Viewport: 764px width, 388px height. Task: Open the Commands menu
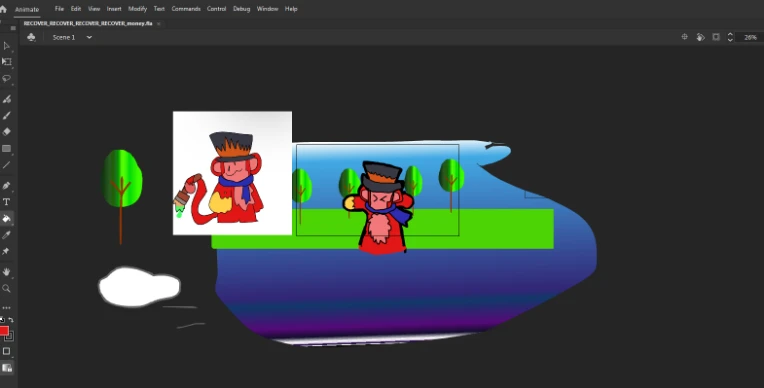tap(186, 9)
